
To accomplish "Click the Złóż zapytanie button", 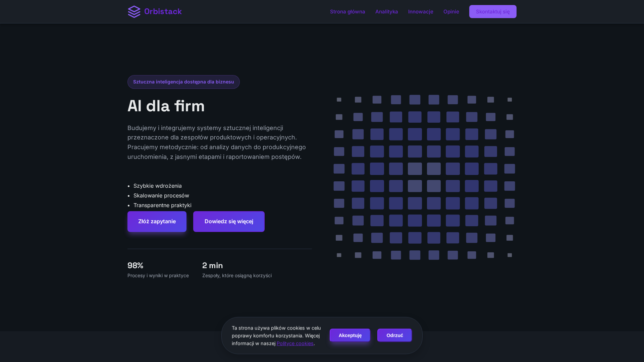I will pos(157,222).
